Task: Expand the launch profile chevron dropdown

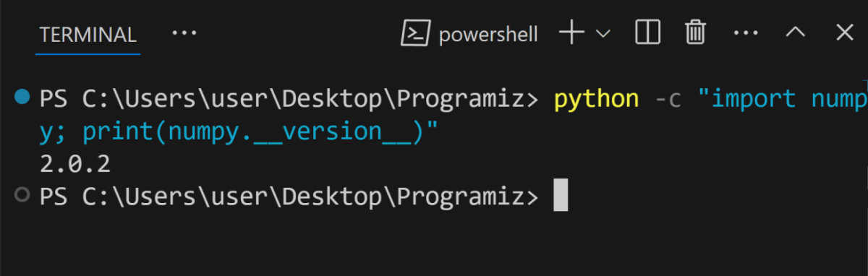Action: tap(603, 33)
